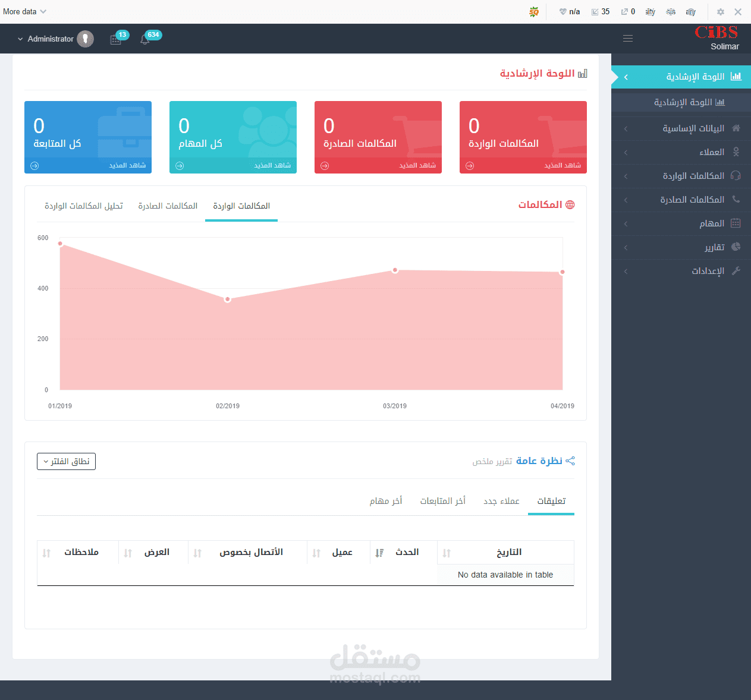This screenshot has height=700, width=751.
Task: Open the notifications bell icon
Action: coord(144,40)
